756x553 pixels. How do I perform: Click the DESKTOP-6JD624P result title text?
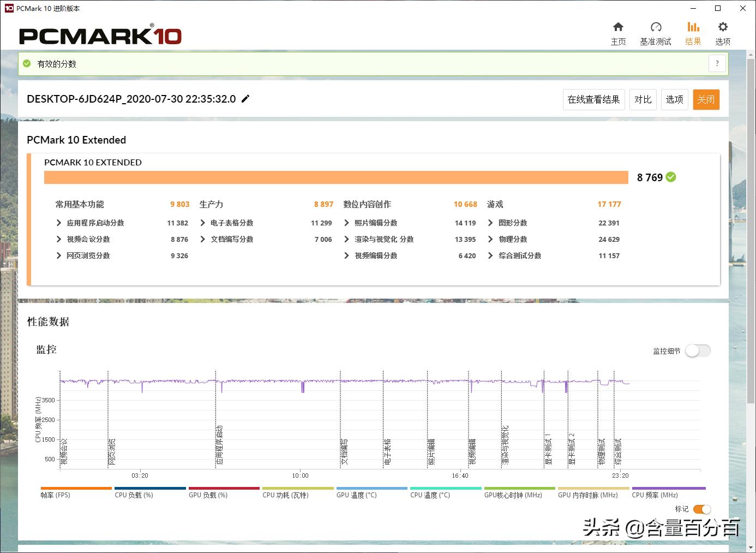(x=131, y=99)
